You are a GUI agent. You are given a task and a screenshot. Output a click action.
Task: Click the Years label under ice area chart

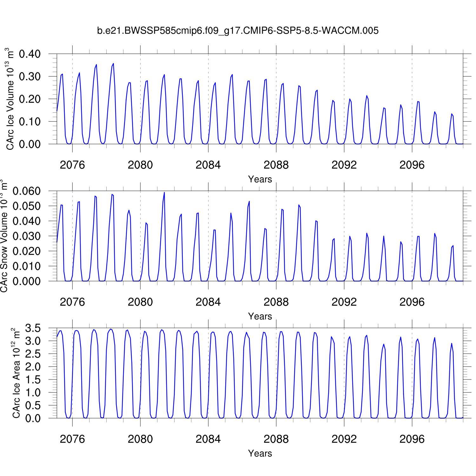(260, 453)
